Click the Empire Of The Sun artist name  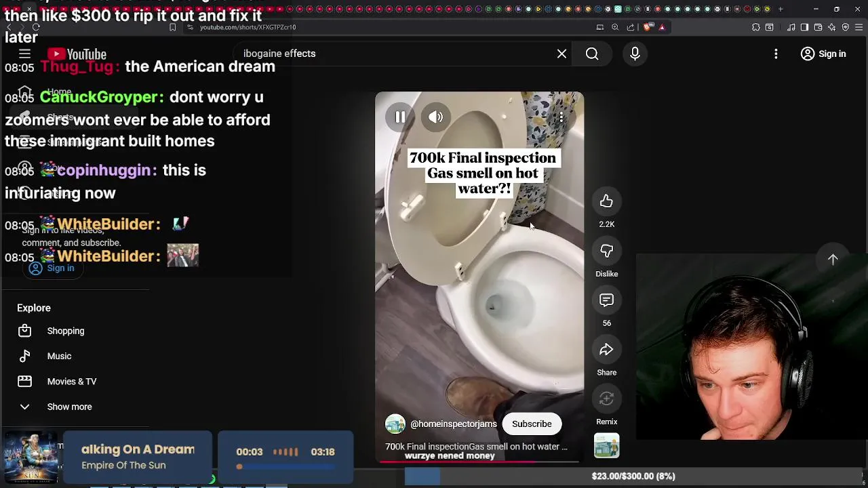[123, 466]
